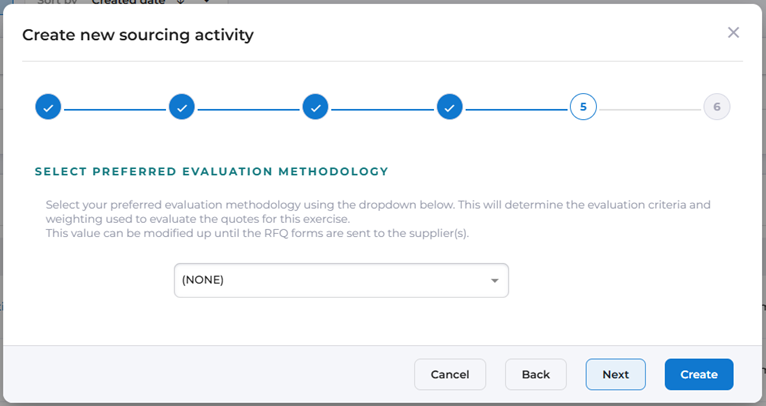The width and height of the screenshot is (766, 406).
Task: Close the sourcing activity dialog with X
Action: [733, 33]
